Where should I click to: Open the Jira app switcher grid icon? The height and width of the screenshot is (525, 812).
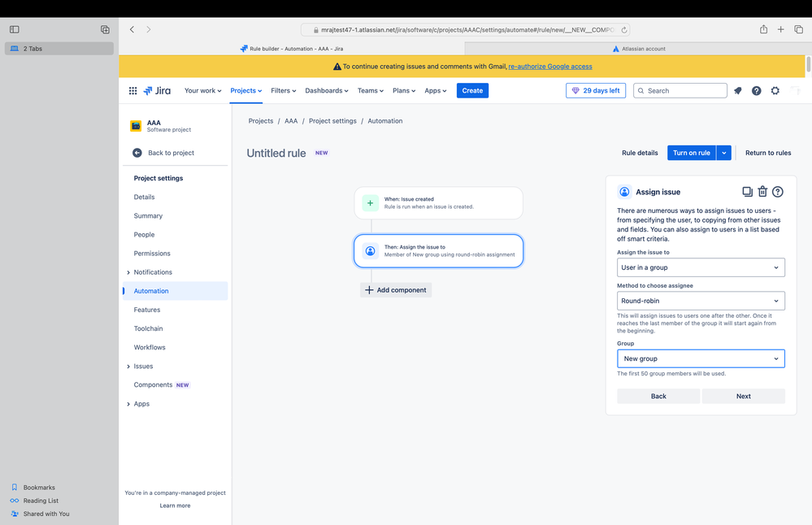click(133, 90)
